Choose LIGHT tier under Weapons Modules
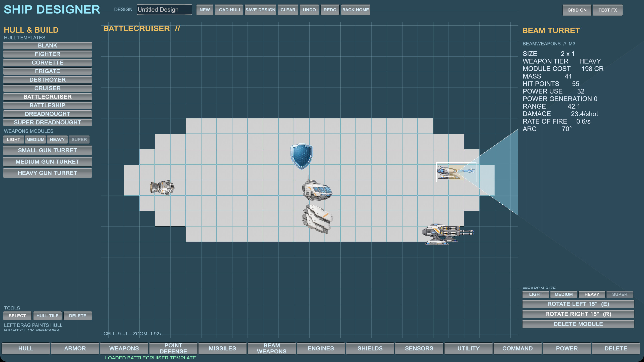This screenshot has width=644, height=362. [14, 140]
